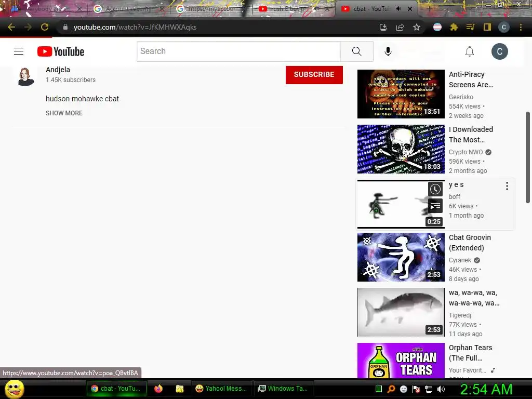
Task: Open the three-dot menu for 'y e s'
Action: tap(507, 186)
